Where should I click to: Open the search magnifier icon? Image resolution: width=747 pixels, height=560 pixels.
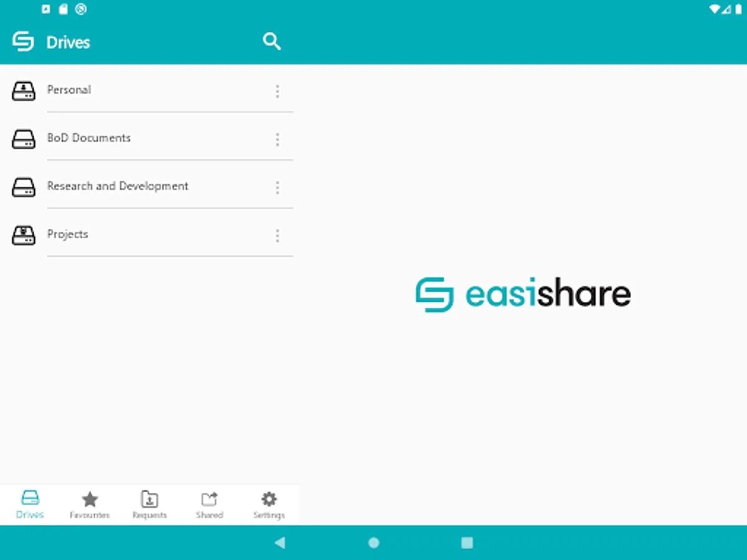pos(271,42)
